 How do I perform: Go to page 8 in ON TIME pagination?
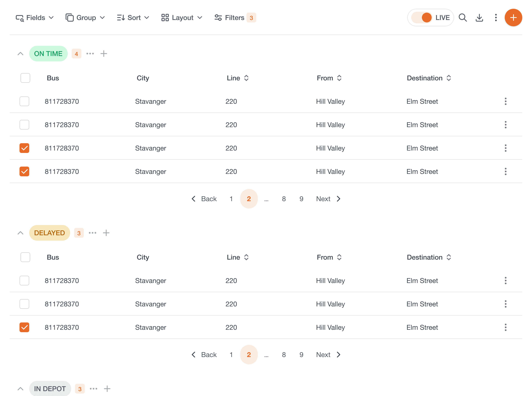pos(284,199)
